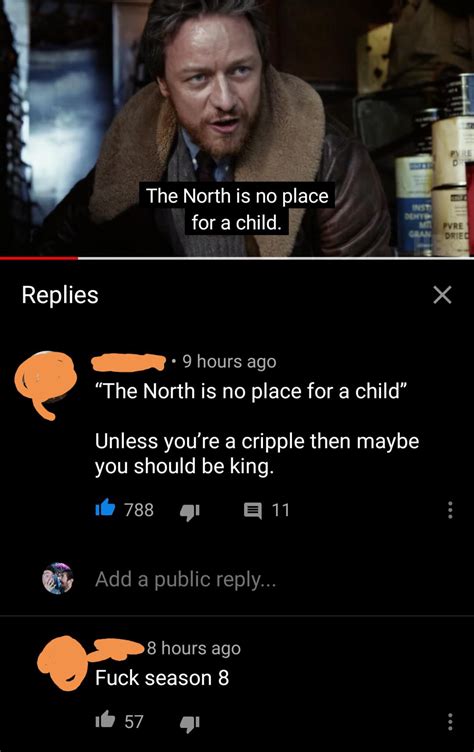Open the avatar of the season 8 replier

pos(61,663)
